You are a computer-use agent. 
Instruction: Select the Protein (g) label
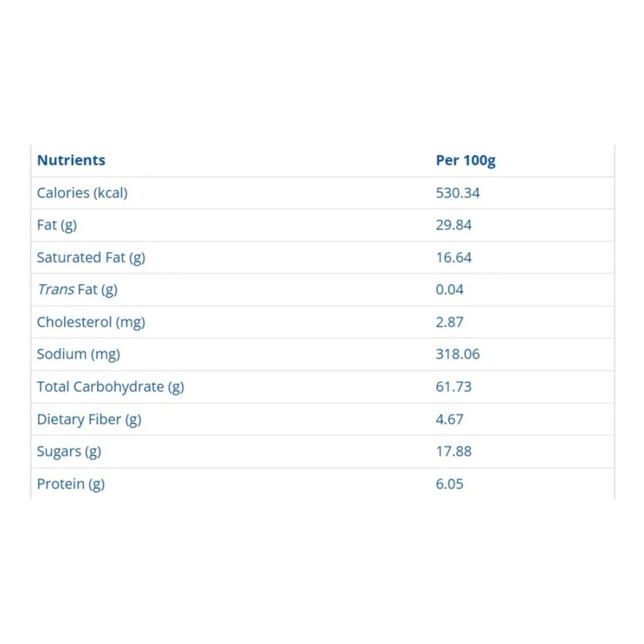(x=71, y=484)
